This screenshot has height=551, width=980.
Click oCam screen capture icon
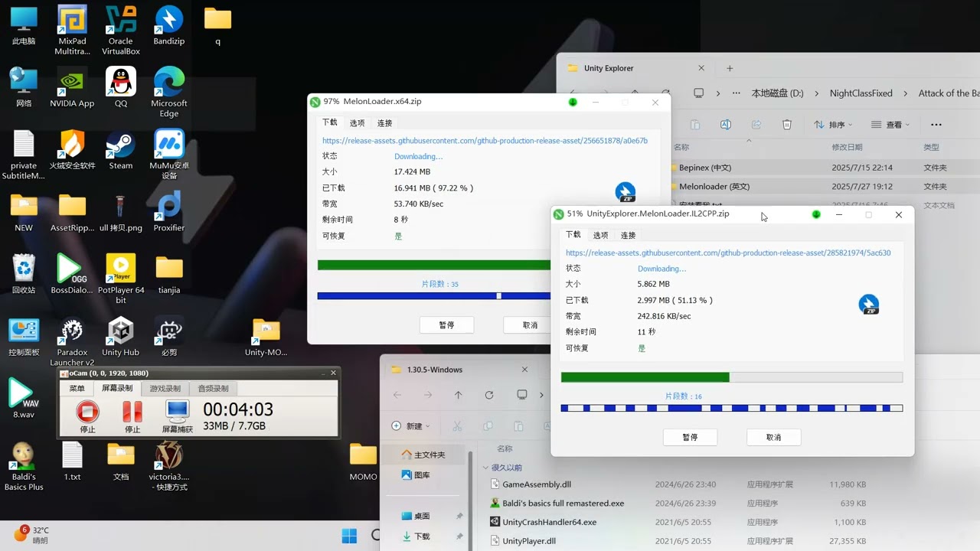tap(178, 416)
